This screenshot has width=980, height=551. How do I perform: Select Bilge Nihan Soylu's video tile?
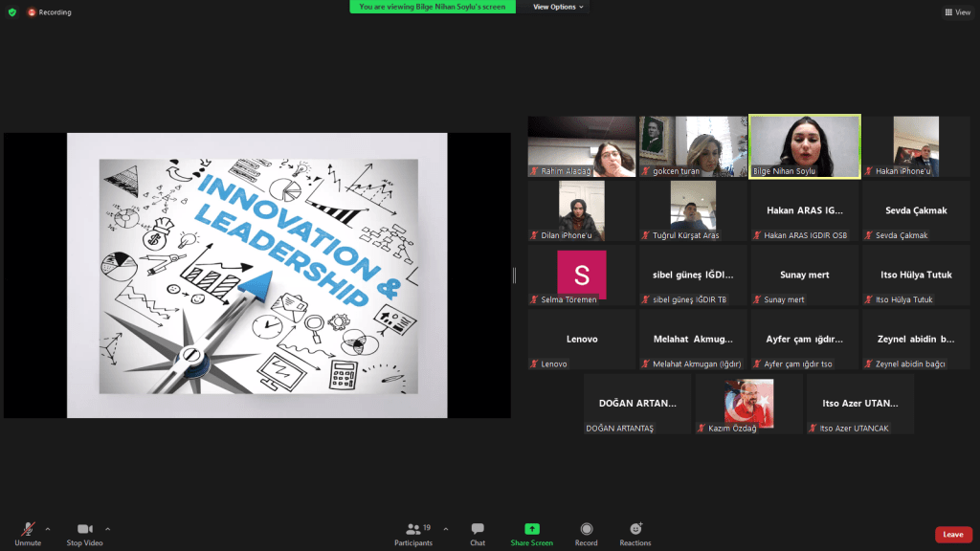pyautogui.click(x=804, y=145)
